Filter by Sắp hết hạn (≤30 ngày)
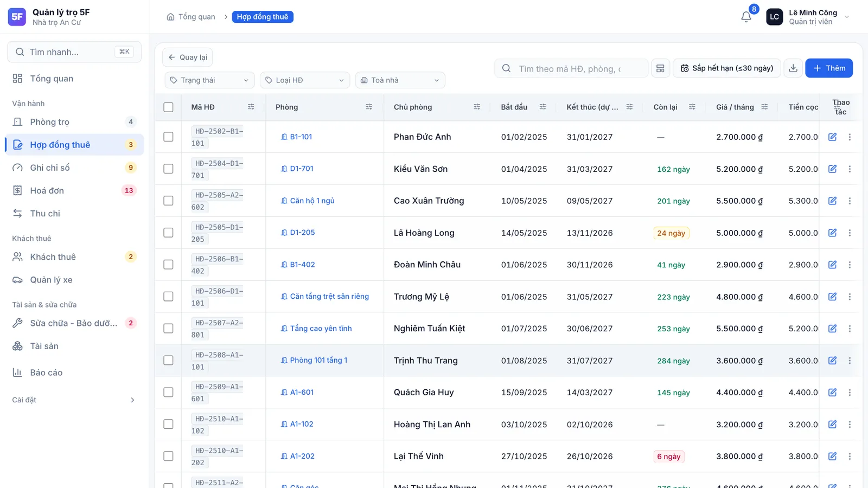This screenshot has width=868, height=488. 727,68
